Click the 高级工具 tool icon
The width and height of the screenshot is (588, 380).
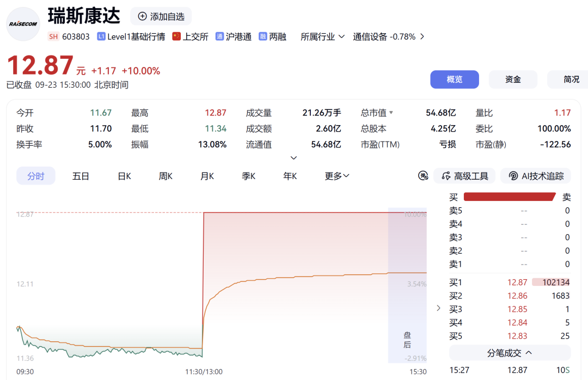pyautogui.click(x=446, y=175)
